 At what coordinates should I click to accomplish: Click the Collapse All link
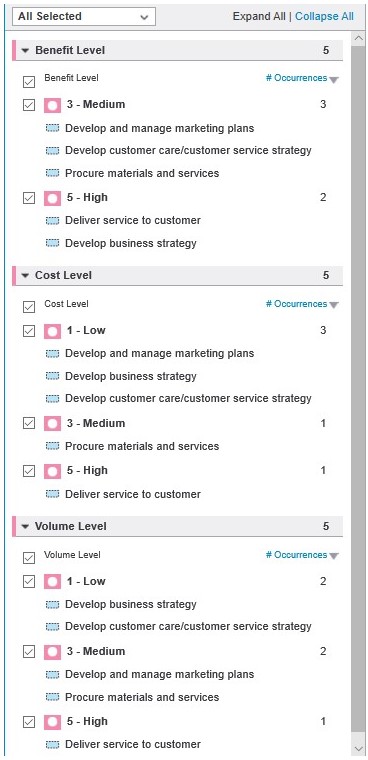324,16
